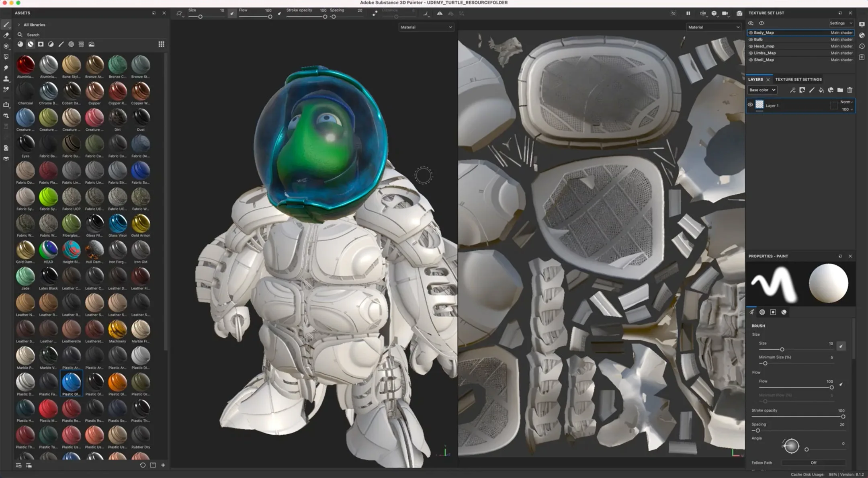This screenshot has width=868, height=478.
Task: Select the Layers tab
Action: coord(755,80)
